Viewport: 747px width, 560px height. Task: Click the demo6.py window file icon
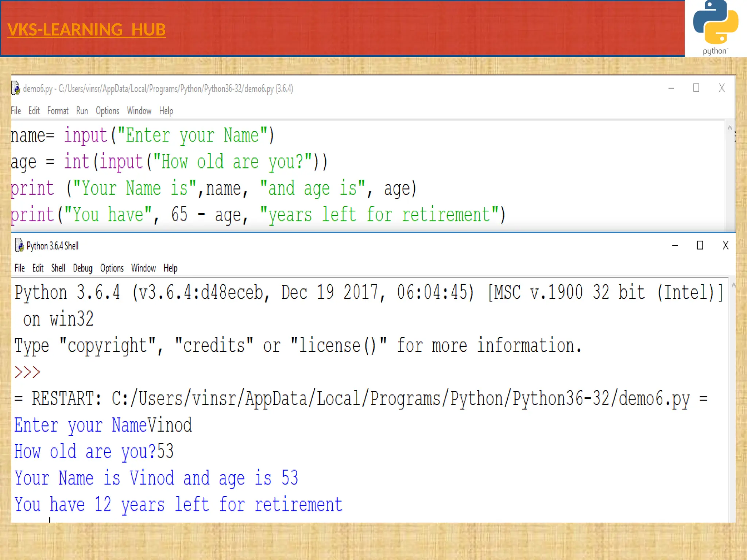click(16, 88)
